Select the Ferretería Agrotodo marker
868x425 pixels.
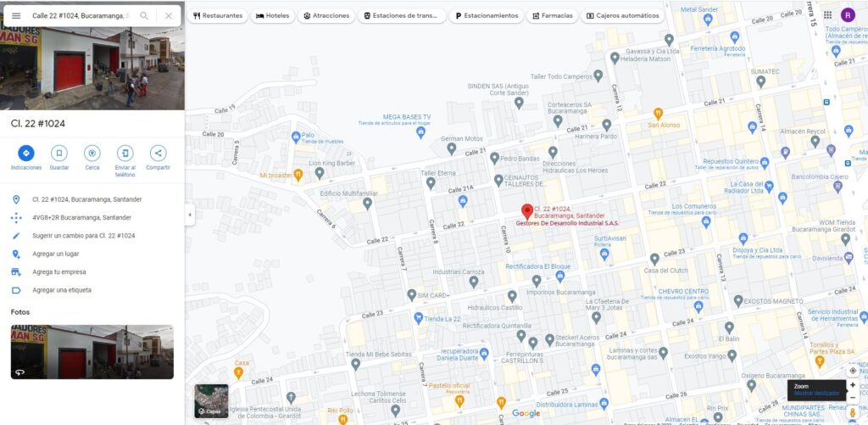pyautogui.click(x=734, y=37)
